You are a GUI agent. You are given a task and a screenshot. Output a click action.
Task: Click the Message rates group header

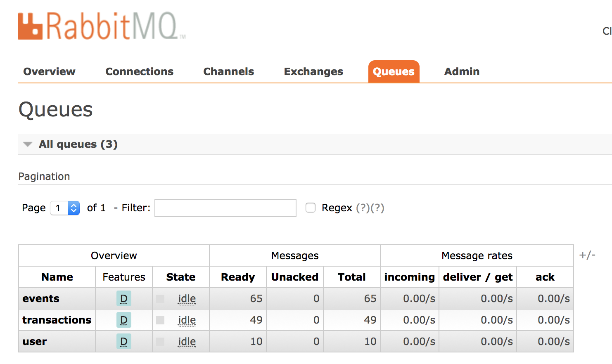(477, 255)
